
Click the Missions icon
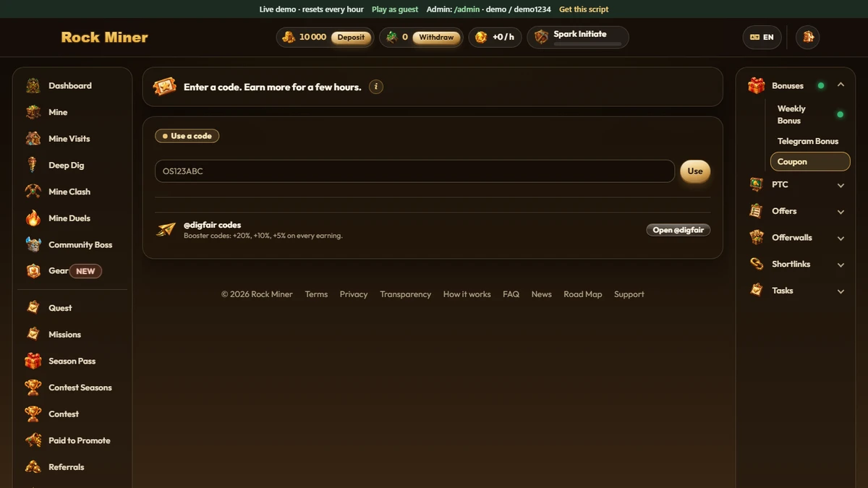pos(33,335)
